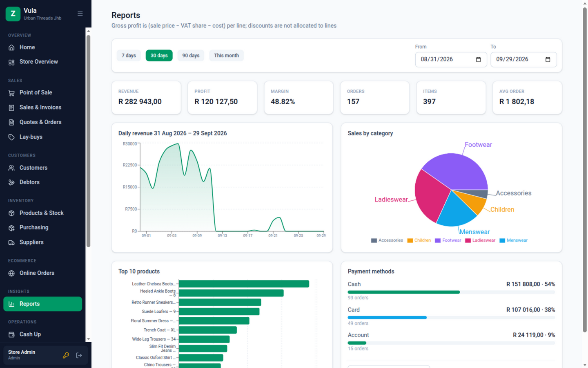Viewport: 588px width, 368px height.
Task: Click the Cash Up wallet icon
Action: [x=11, y=334]
